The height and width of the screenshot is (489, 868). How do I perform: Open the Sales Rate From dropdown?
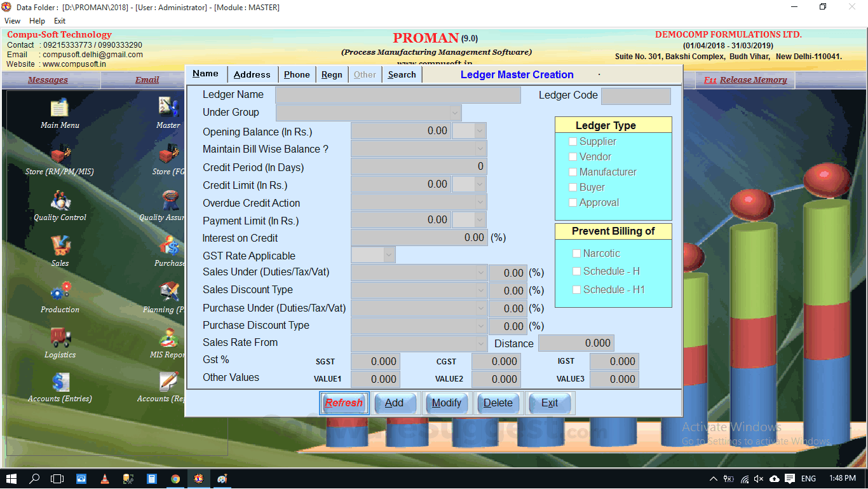point(480,342)
